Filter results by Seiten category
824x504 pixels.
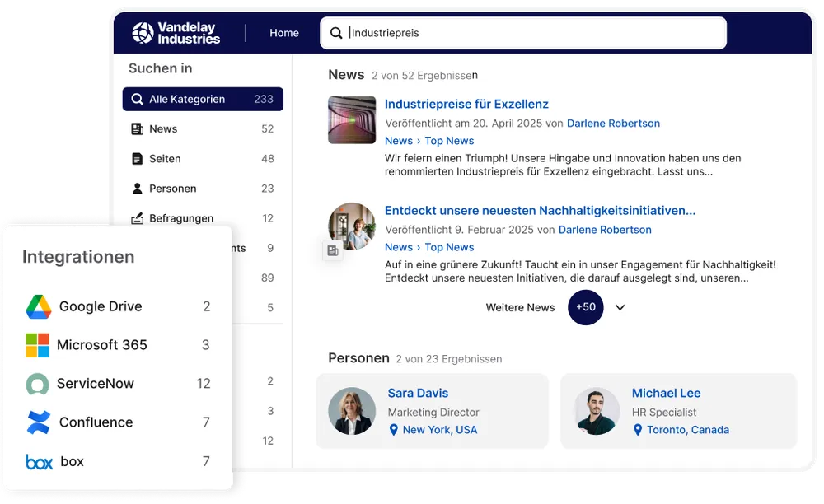pyautogui.click(x=203, y=159)
